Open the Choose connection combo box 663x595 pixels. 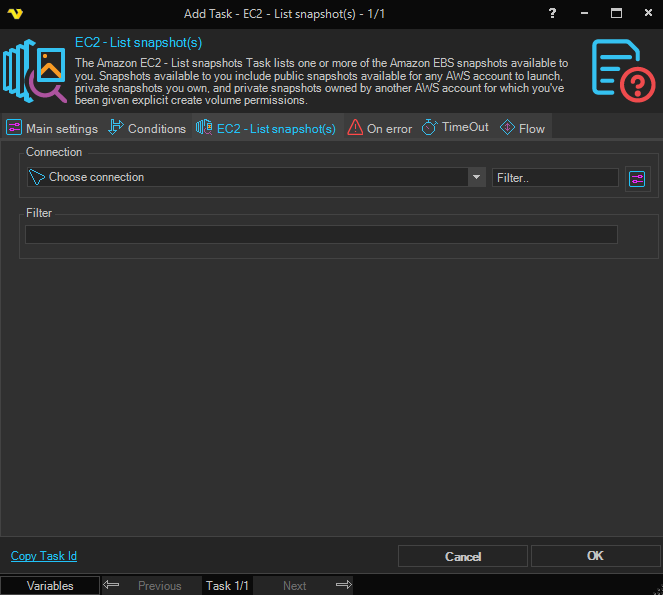(x=250, y=177)
